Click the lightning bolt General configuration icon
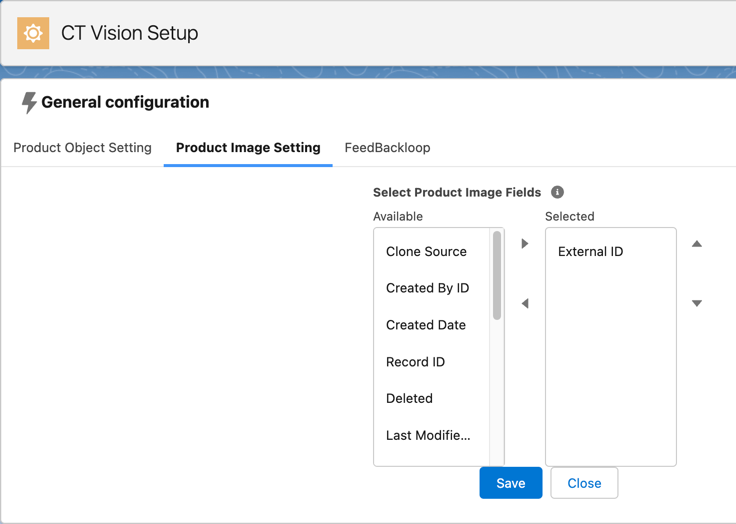The width and height of the screenshot is (736, 524). tap(29, 102)
